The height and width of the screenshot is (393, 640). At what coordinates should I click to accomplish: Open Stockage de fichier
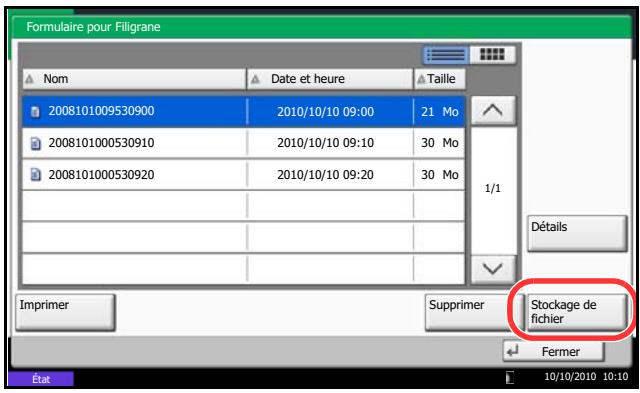tap(577, 312)
